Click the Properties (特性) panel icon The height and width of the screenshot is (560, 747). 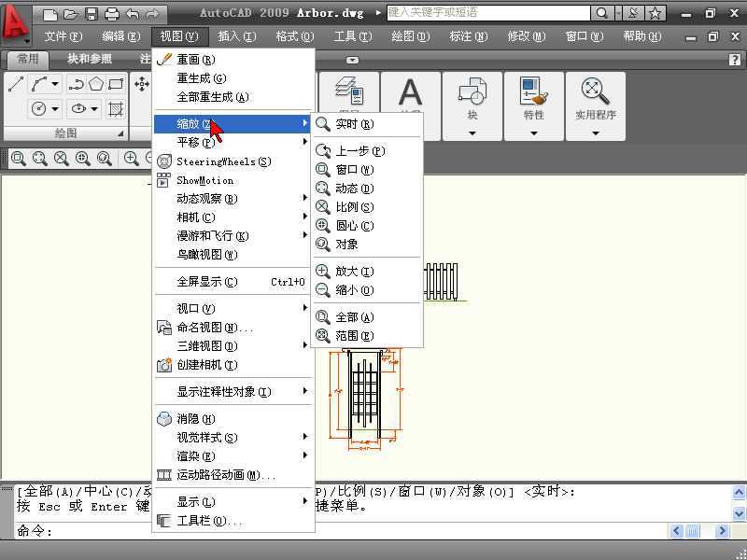coord(533,91)
